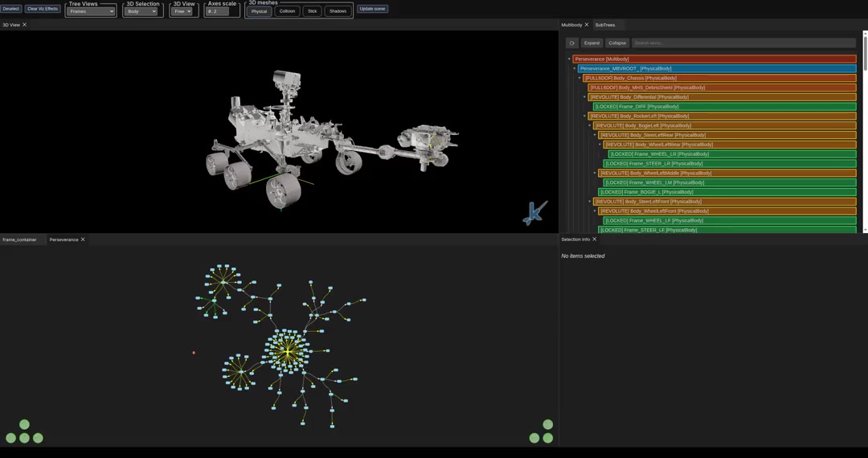Switch to the 3D View tab
868x458 pixels.
[x=11, y=25]
